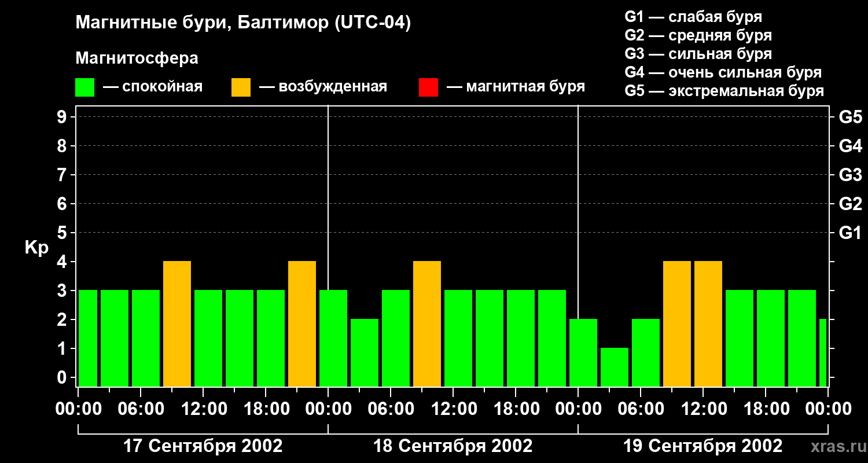Screen dimensions: 868x463
Task: Click the '— магнитная буря' legend label
Action: tap(516, 87)
